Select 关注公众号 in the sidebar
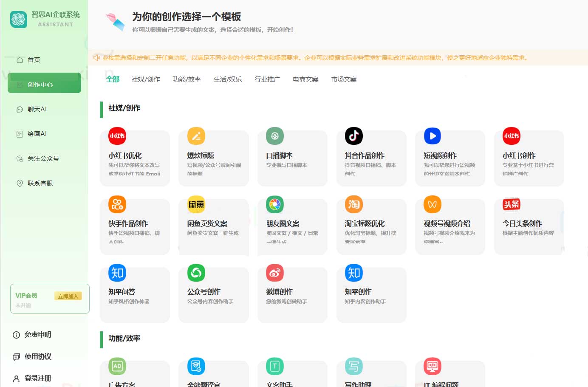588x387 pixels. [44, 158]
